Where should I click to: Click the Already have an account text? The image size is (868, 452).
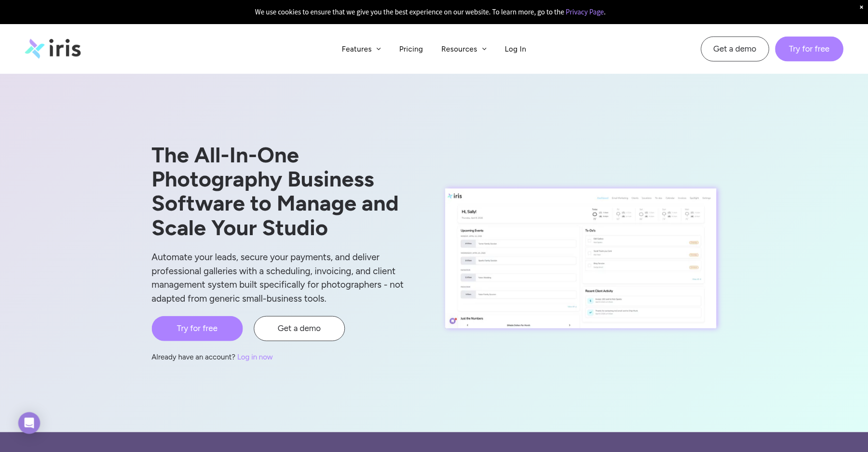tap(193, 357)
